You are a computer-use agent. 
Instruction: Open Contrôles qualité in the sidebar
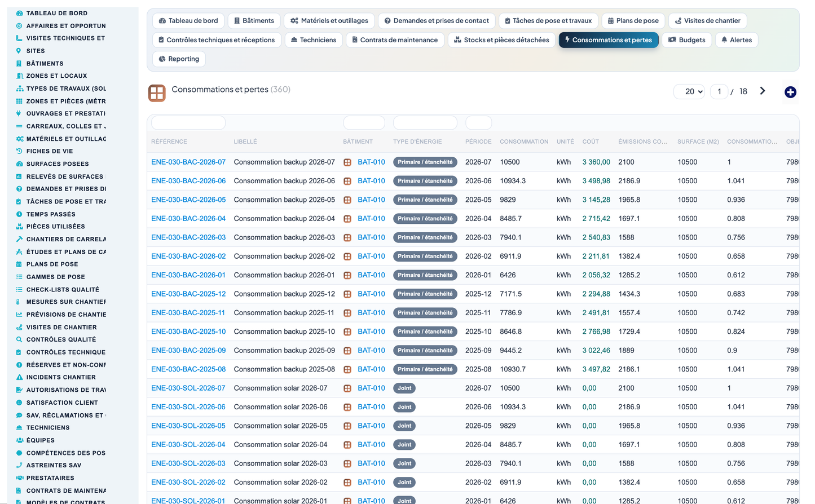pyautogui.click(x=61, y=339)
